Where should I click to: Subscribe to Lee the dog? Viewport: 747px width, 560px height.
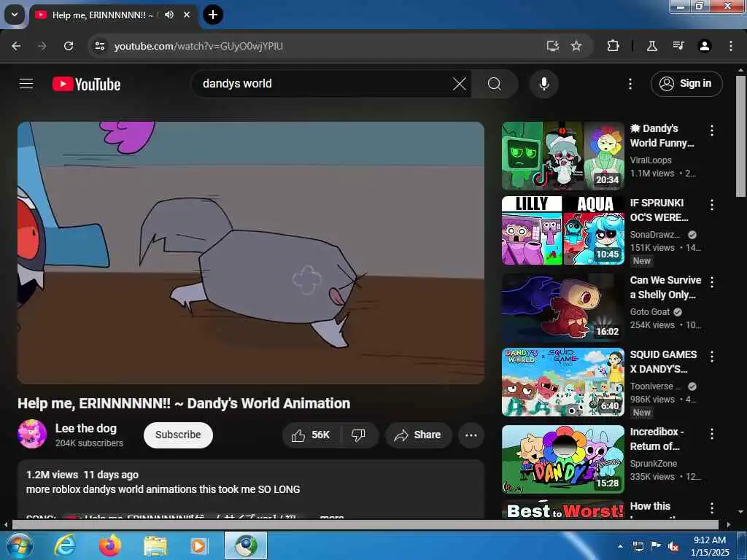(178, 435)
